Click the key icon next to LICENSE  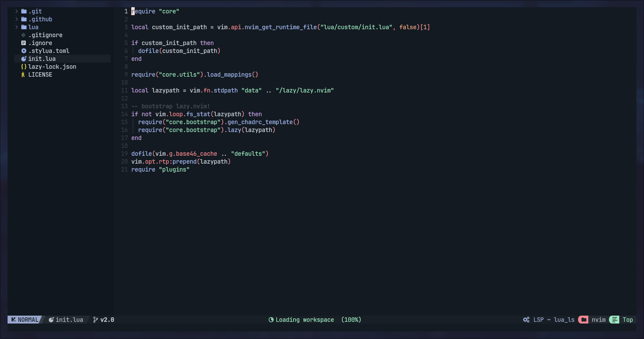23,75
